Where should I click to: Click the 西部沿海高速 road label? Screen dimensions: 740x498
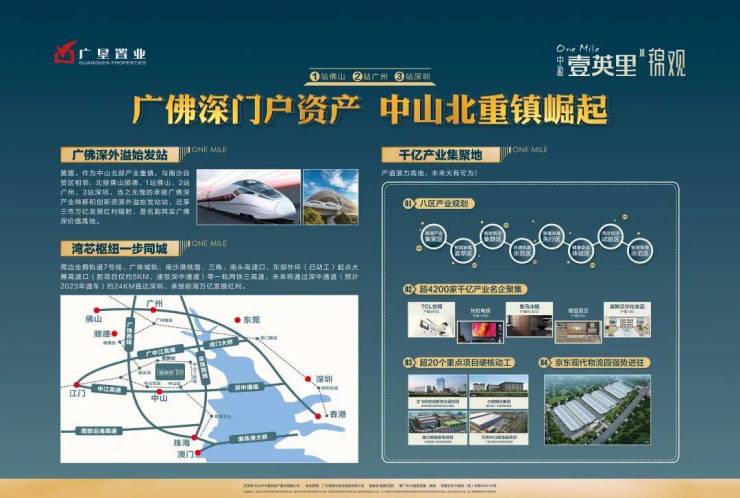99,430
